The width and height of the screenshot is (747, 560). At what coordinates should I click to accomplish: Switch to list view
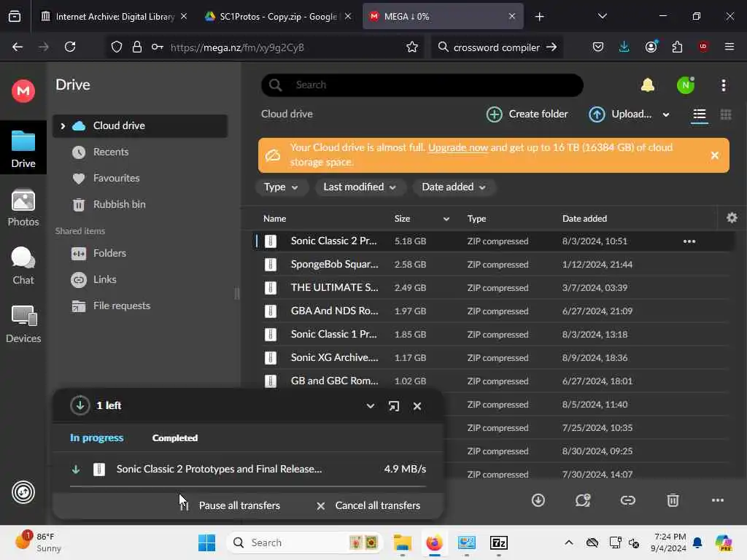coord(700,114)
